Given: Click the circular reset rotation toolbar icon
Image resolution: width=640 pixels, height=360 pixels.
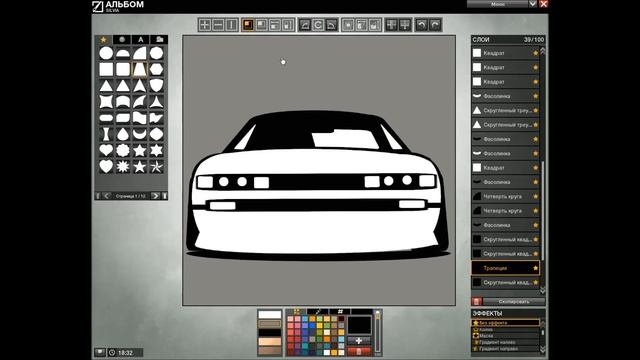Looking at the screenshot, I should [x=318, y=25].
